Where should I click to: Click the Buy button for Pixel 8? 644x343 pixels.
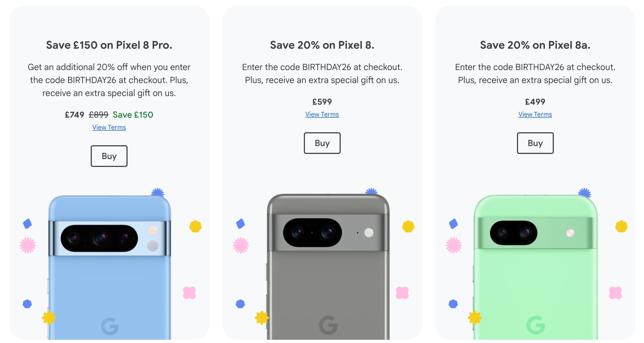click(322, 143)
